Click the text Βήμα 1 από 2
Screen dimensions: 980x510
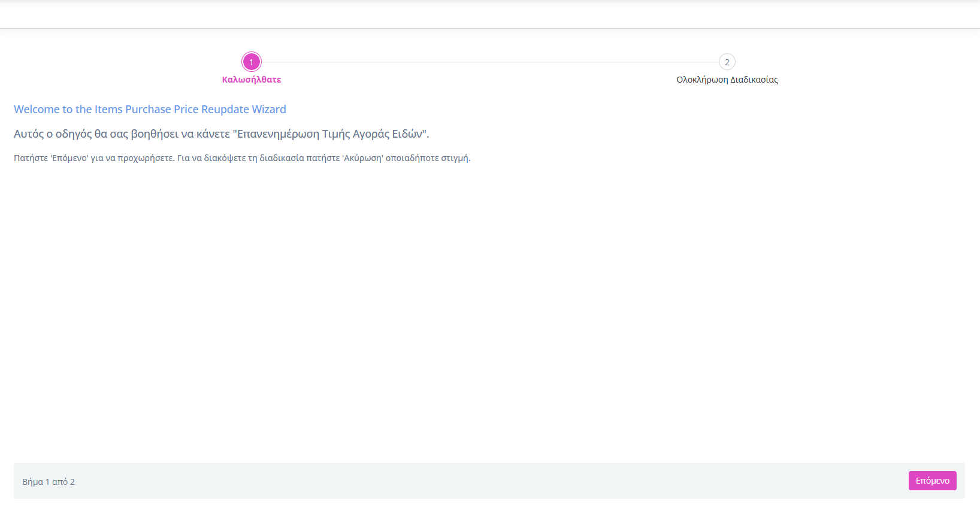[49, 482]
